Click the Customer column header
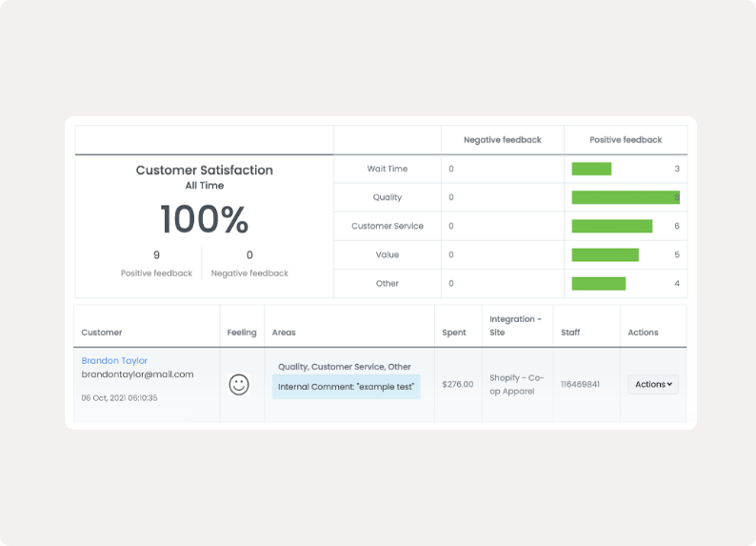This screenshot has width=756, height=546. coord(102,333)
